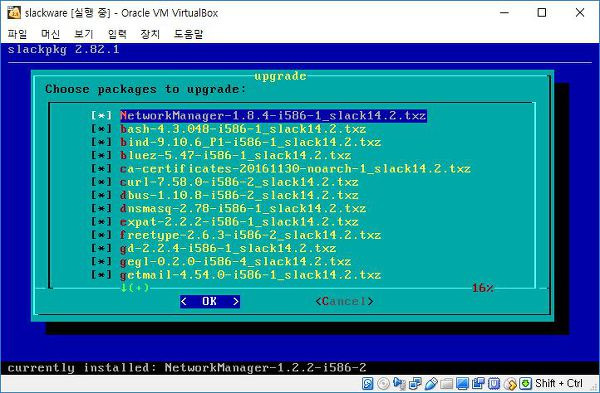The height and width of the screenshot is (393, 600).
Task: Deselect the dnsmasq-2.78 package checkbox
Action: coord(101,209)
